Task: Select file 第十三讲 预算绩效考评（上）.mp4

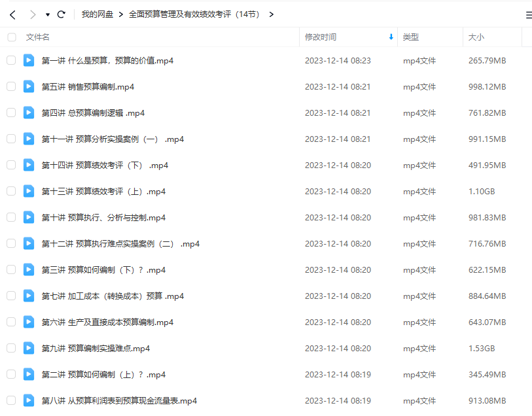Action: click(x=103, y=192)
